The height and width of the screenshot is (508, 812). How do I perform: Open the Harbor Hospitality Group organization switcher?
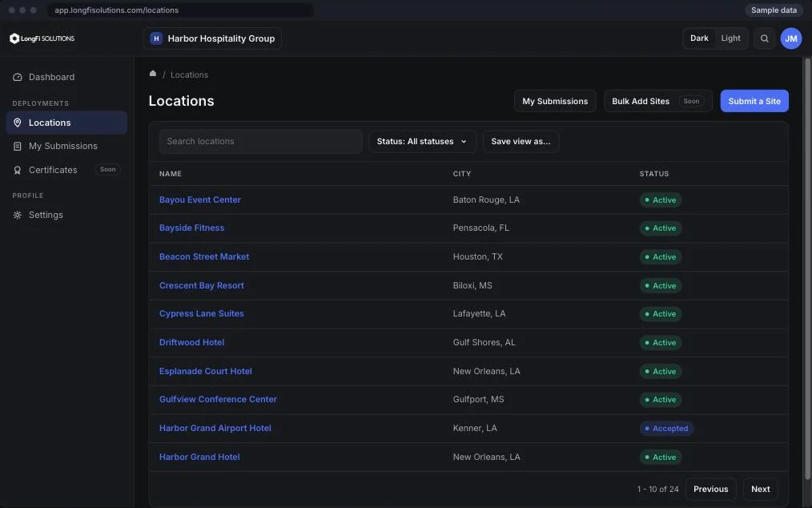point(212,38)
